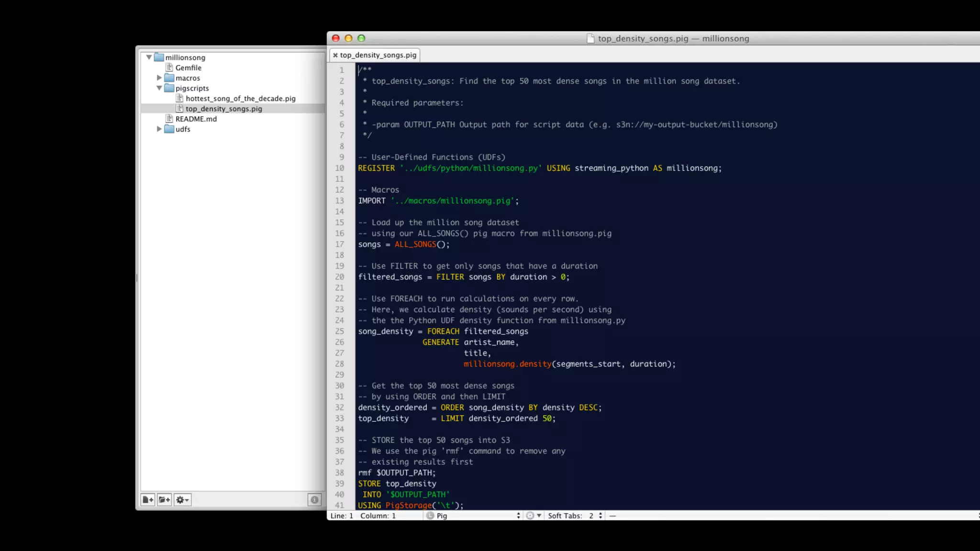This screenshot has width=980, height=551.
Task: Click the symbol list dash in status bar
Action: (612, 516)
